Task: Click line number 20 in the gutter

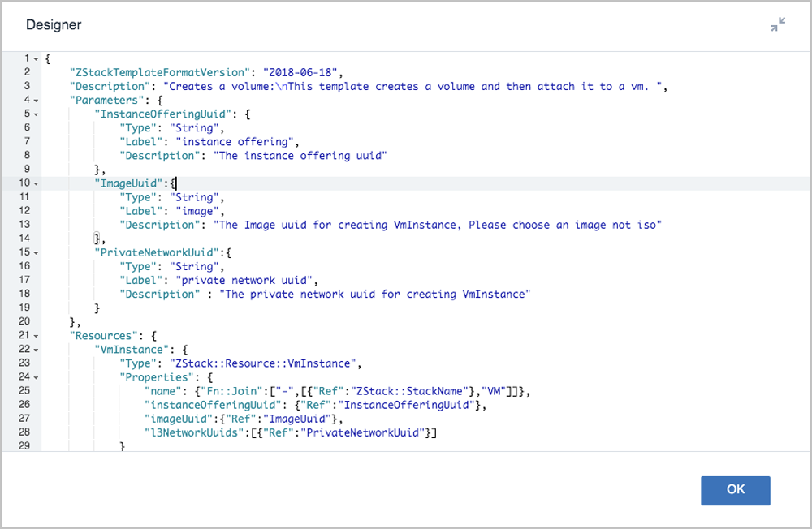Action: click(x=24, y=321)
